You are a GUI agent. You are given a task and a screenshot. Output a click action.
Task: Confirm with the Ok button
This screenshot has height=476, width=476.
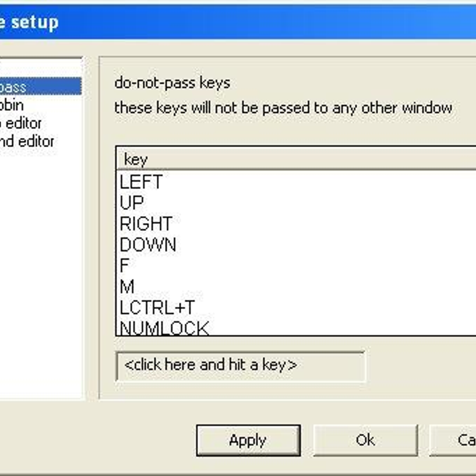365,440
